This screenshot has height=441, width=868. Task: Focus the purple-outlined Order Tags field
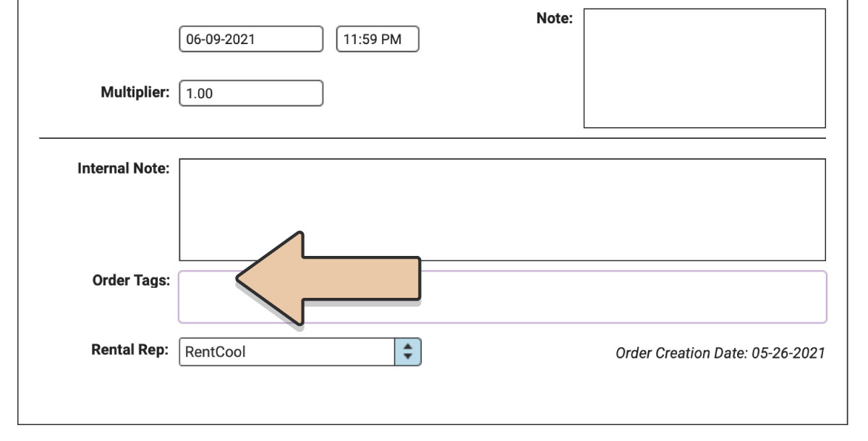(502, 297)
